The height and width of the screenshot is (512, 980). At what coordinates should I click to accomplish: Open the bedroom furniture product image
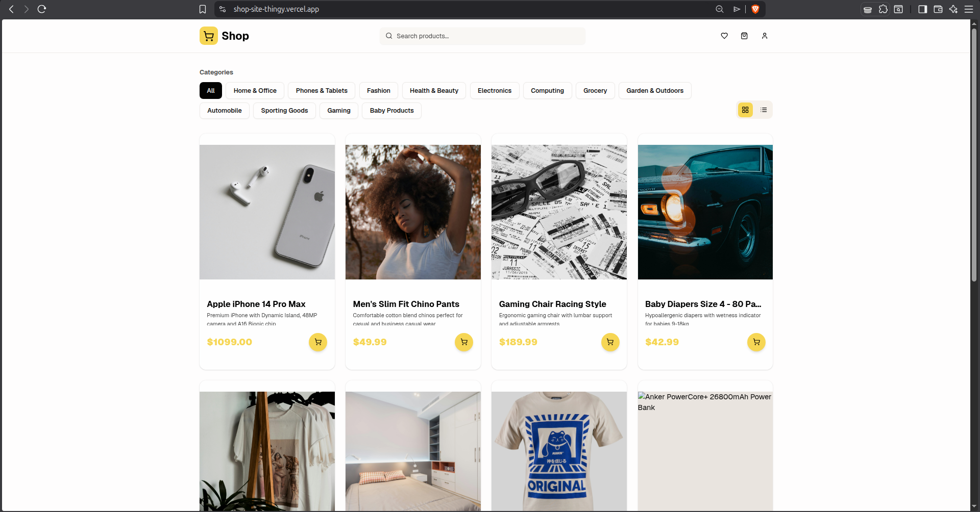(x=413, y=451)
